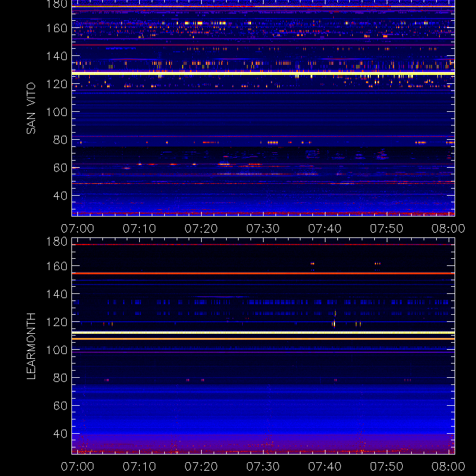Select the 60 frequency label on Learmonth axis
The height and width of the screenshot is (476, 476).
pos(61,406)
